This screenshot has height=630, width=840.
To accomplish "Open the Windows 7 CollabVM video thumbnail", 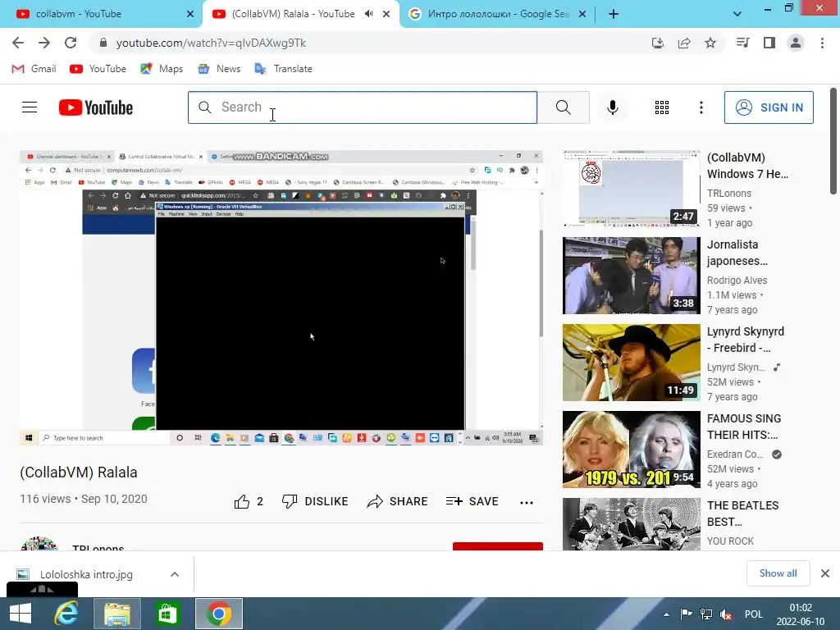I will point(631,189).
